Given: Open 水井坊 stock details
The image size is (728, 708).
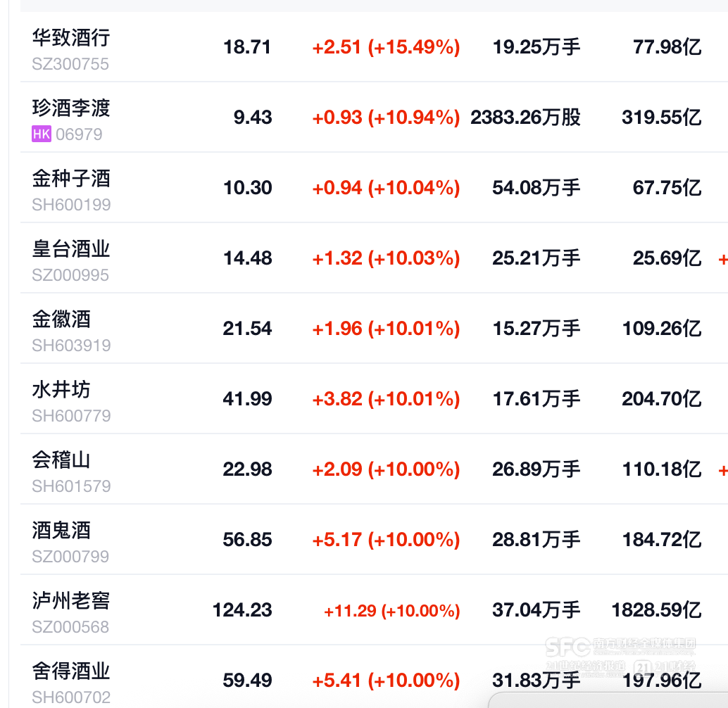Looking at the screenshot, I should coord(61,389).
